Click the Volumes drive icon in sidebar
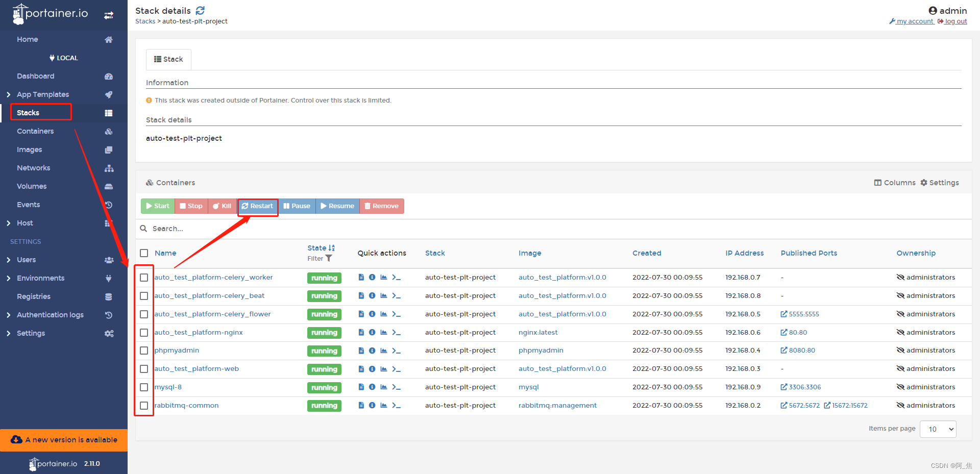This screenshot has width=980, height=474. point(109,186)
